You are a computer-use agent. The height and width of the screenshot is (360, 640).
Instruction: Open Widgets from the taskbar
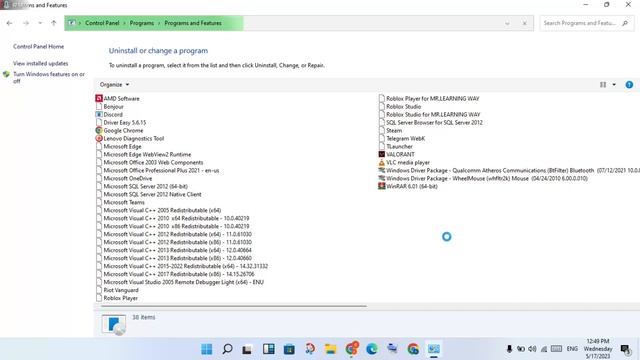pyautogui.click(x=269, y=349)
